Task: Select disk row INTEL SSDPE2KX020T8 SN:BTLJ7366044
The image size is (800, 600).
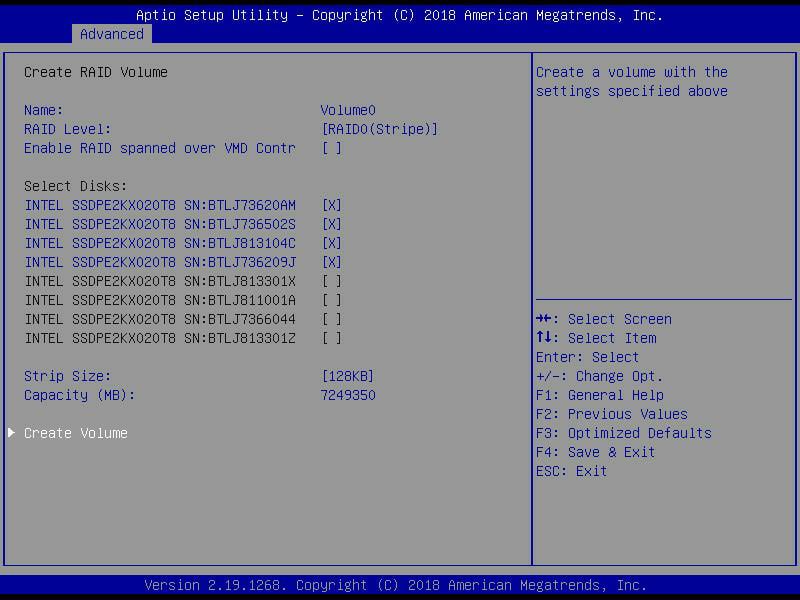Action: [160, 319]
